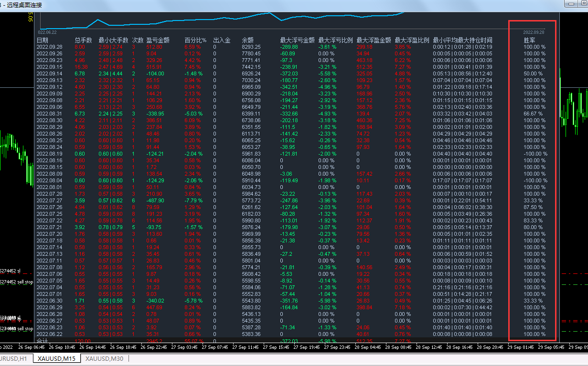Click the holding time 0:05:13 | 0:08:56 | 0:12:40
Screen dimensions: 588x366
click(462, 73)
